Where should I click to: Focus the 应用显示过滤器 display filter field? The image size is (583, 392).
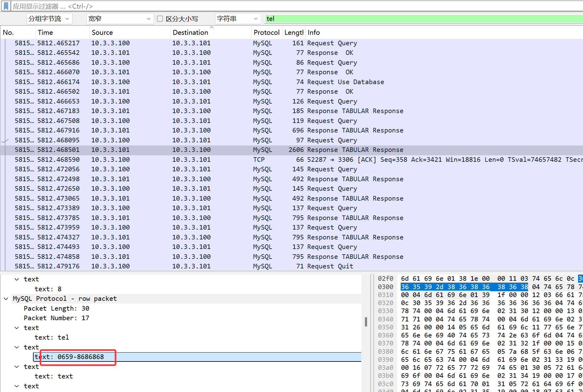coord(297,6)
